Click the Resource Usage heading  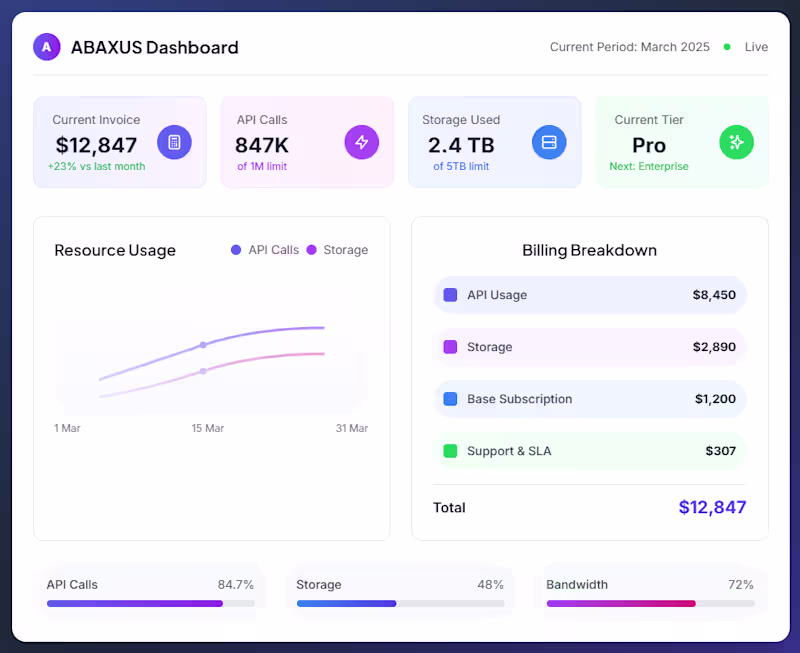point(115,250)
